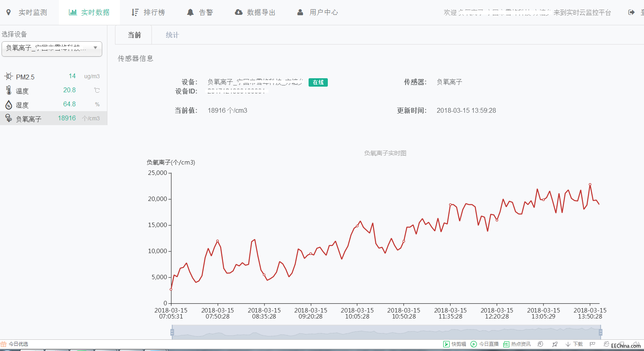Click the thermometer icon

tap(8, 90)
